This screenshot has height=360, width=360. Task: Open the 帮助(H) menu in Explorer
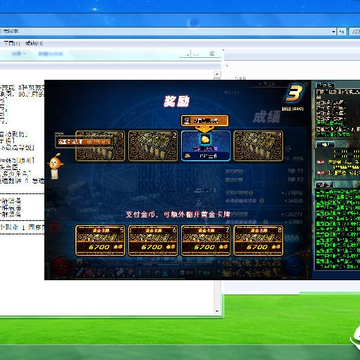point(34,43)
